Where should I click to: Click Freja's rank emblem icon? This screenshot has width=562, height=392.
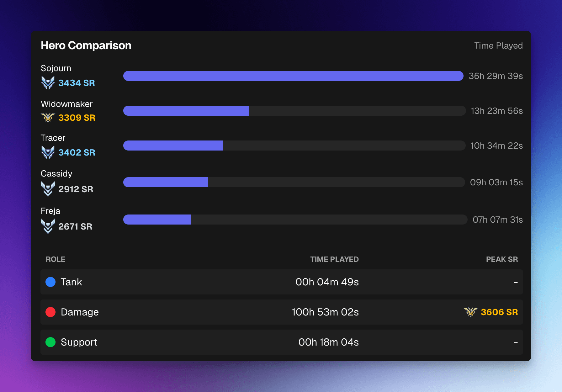click(48, 226)
